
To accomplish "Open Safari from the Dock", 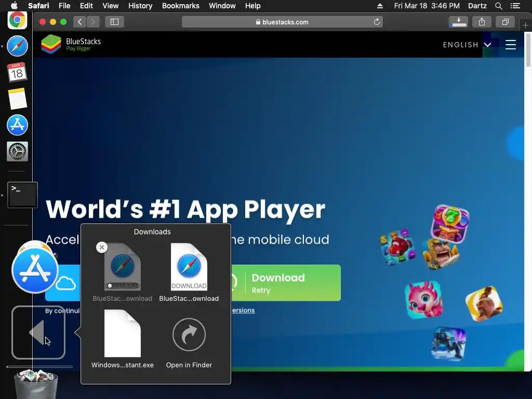I will click(17, 46).
